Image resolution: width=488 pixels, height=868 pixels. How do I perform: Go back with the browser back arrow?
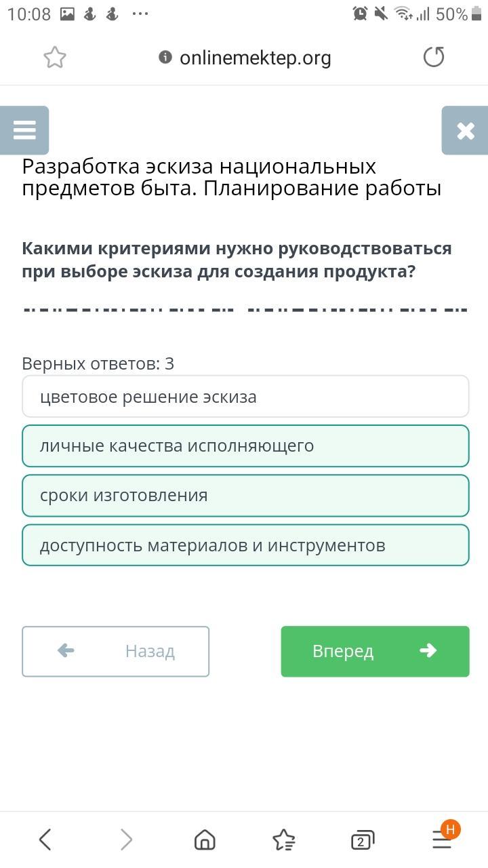click(45, 840)
